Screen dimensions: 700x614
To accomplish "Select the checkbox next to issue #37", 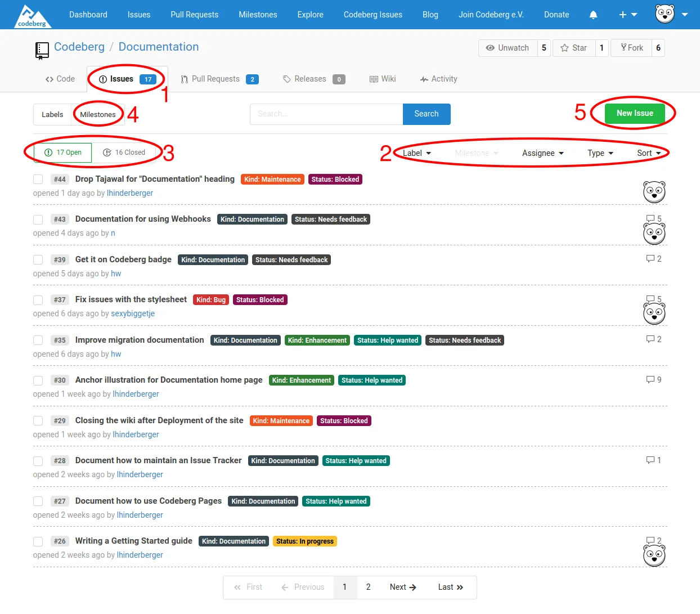I will [38, 300].
